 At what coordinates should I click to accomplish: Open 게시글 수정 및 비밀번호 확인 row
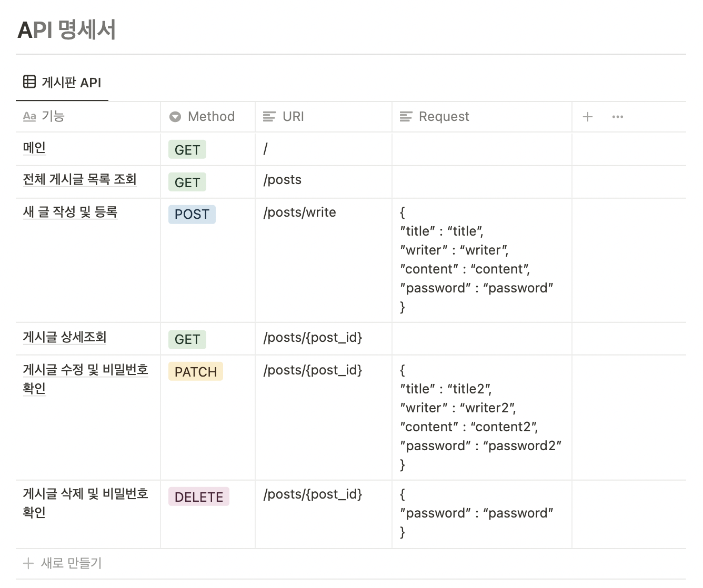pyautogui.click(x=85, y=379)
